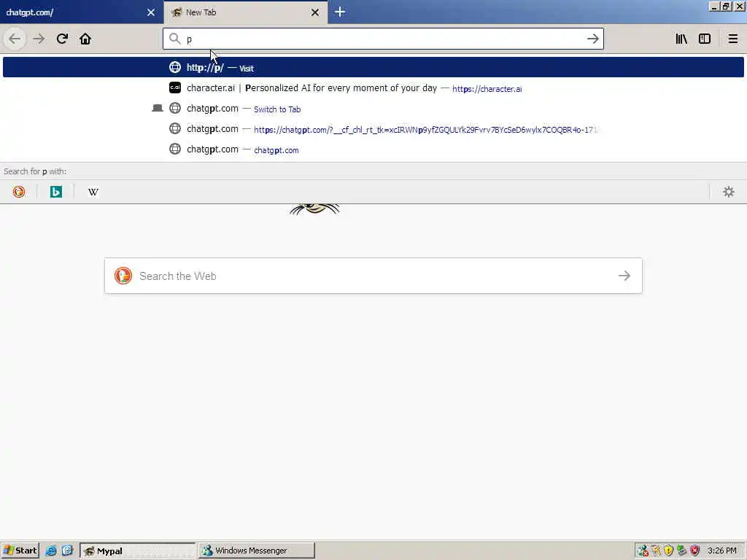The image size is (747, 560).
Task: Choose chatgpt.com Switch to Tab suggestion
Action: click(373, 109)
